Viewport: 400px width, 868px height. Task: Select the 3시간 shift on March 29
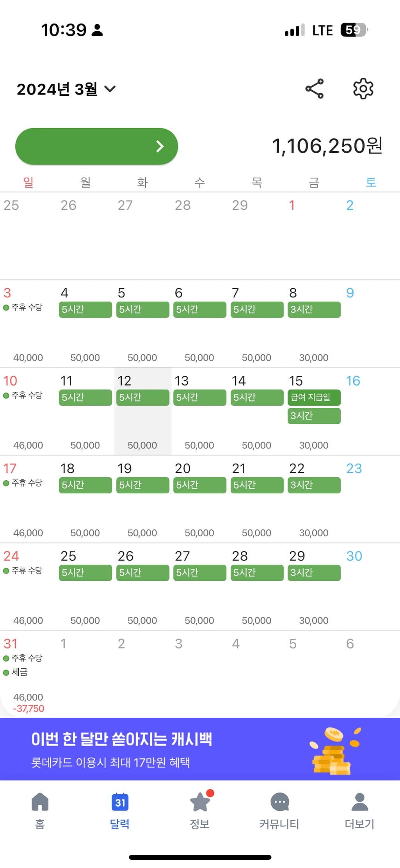pyautogui.click(x=314, y=573)
